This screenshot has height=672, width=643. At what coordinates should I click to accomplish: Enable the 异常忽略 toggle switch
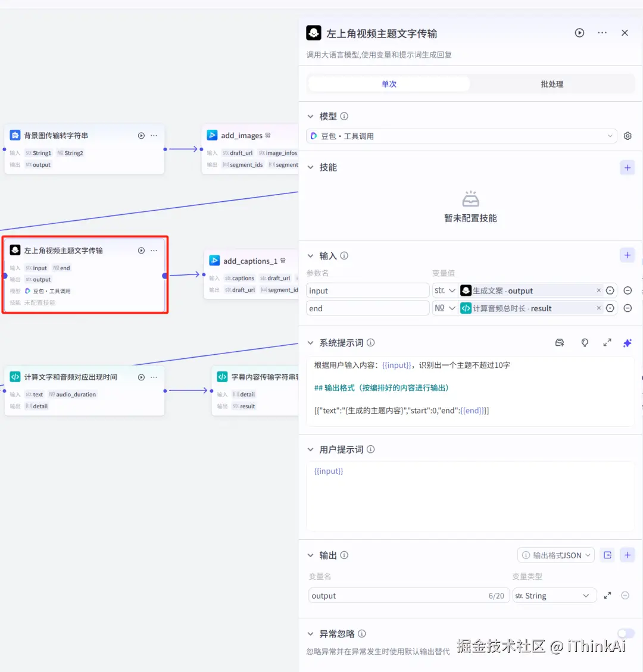(x=625, y=633)
